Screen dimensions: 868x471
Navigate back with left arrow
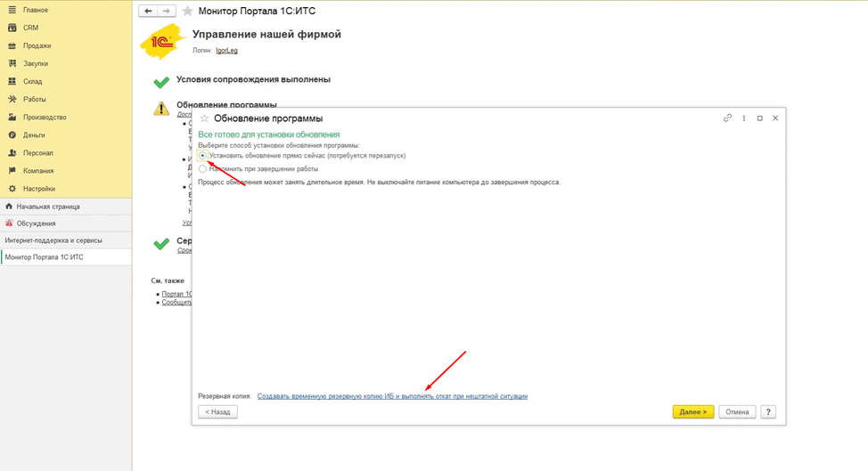coord(148,11)
